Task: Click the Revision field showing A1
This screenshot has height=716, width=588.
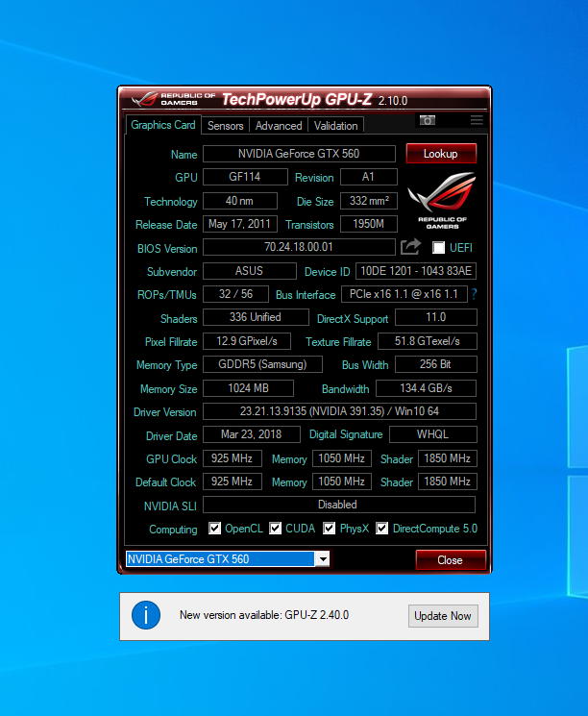Action: (x=368, y=177)
